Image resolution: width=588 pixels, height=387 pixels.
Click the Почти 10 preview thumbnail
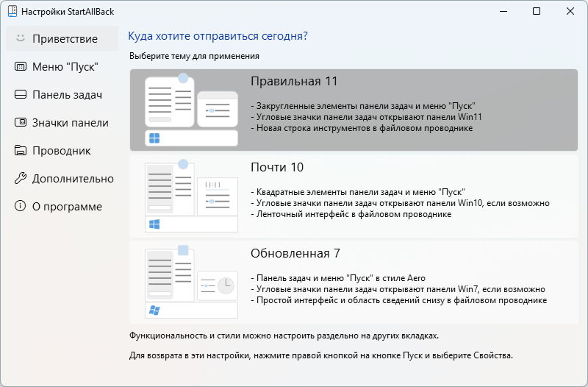pos(191,196)
